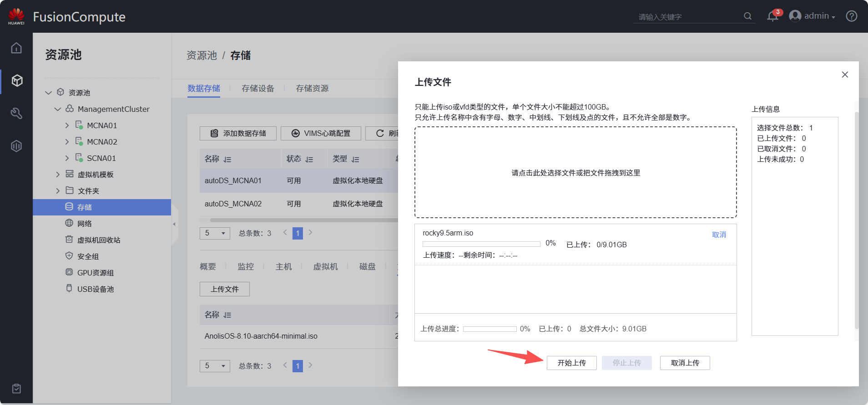868x405 pixels.
Task: Click the 取消上传 button
Action: (x=685, y=363)
